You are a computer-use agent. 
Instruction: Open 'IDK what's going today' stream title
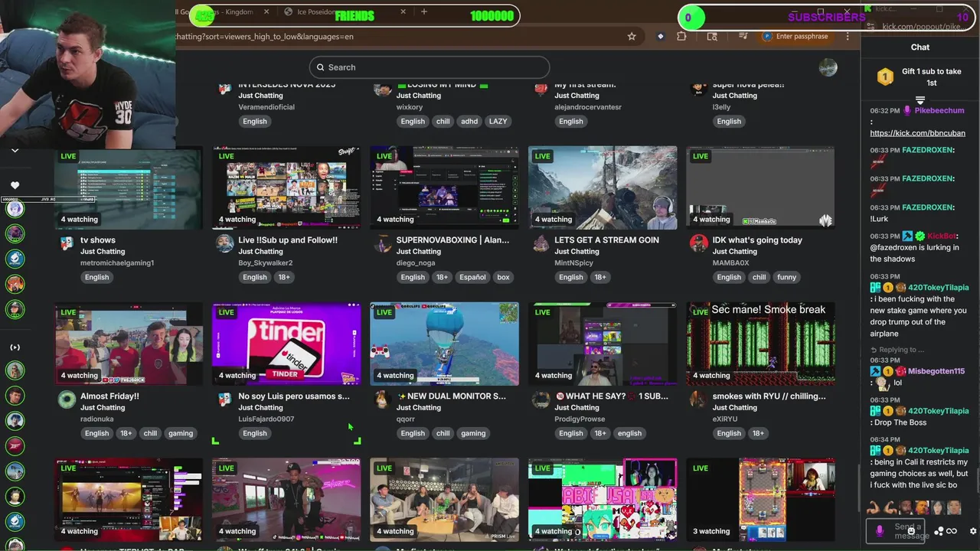point(757,240)
